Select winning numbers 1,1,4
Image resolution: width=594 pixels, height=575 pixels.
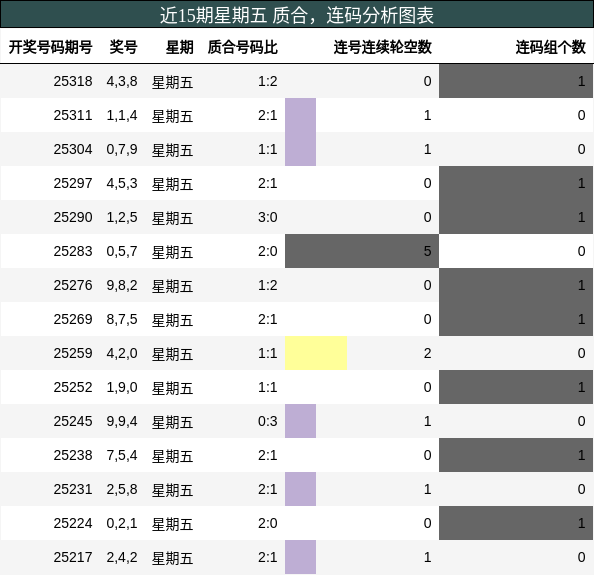[x=122, y=115]
